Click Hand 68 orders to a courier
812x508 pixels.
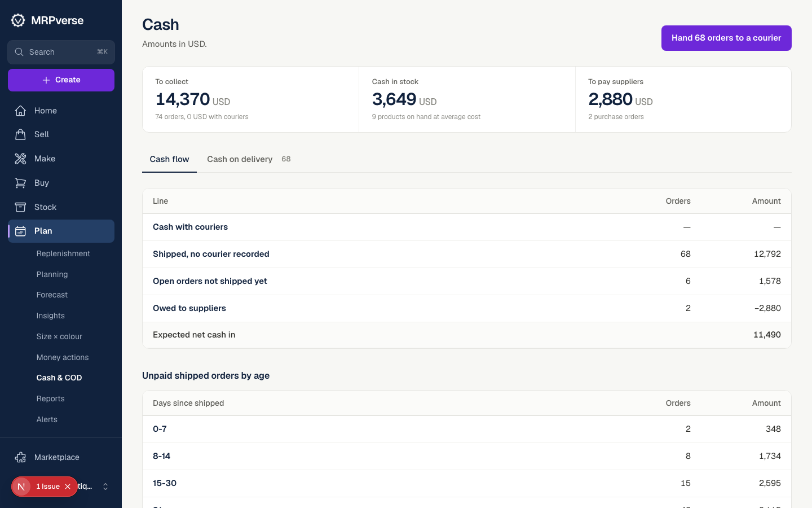726,38
